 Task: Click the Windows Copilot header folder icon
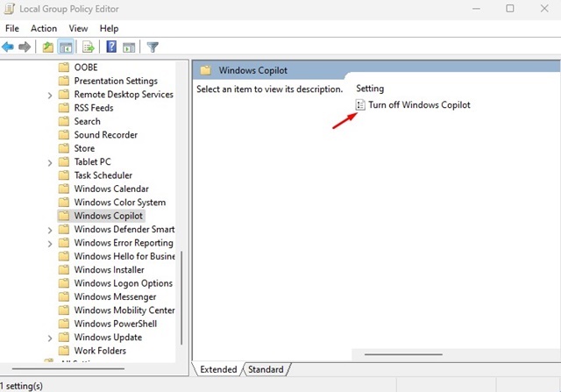(x=205, y=70)
